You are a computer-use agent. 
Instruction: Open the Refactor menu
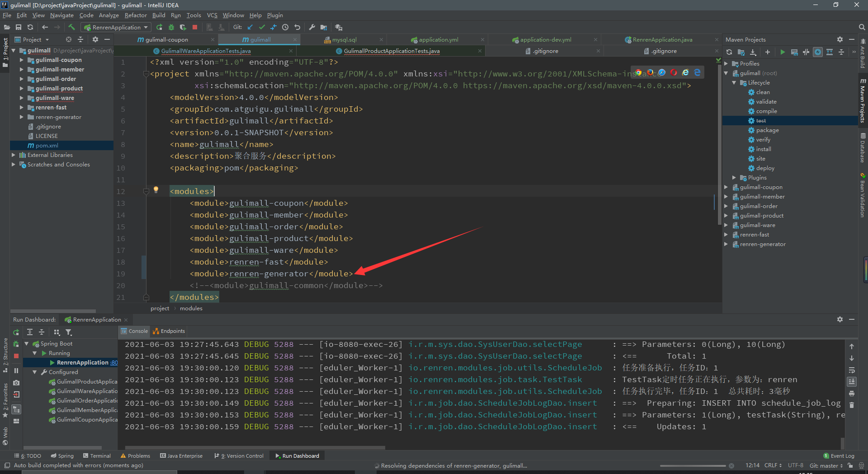[136, 15]
